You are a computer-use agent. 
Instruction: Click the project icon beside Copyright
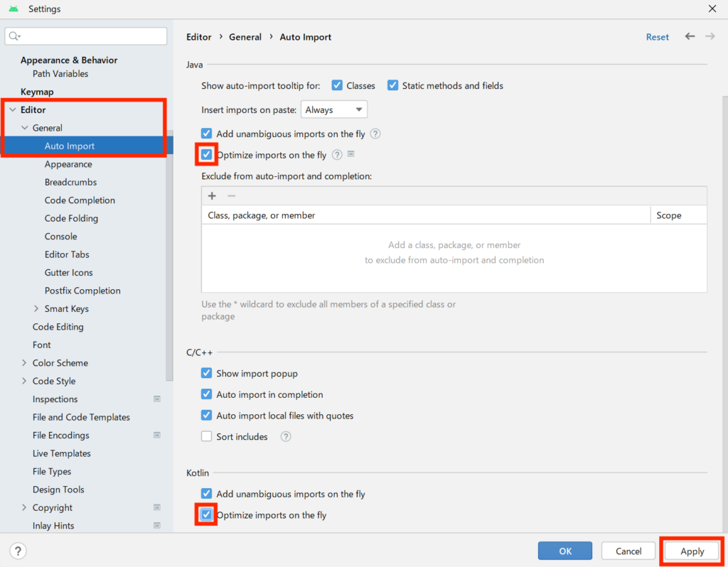(157, 507)
